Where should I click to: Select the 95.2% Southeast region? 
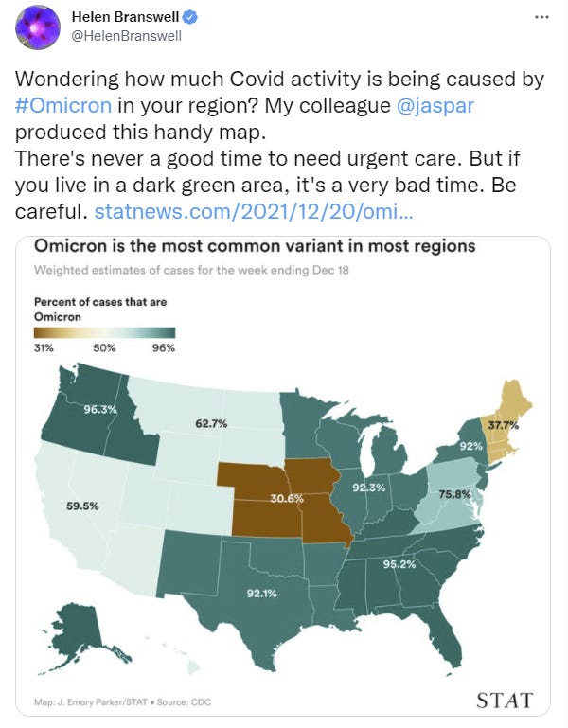pos(401,566)
